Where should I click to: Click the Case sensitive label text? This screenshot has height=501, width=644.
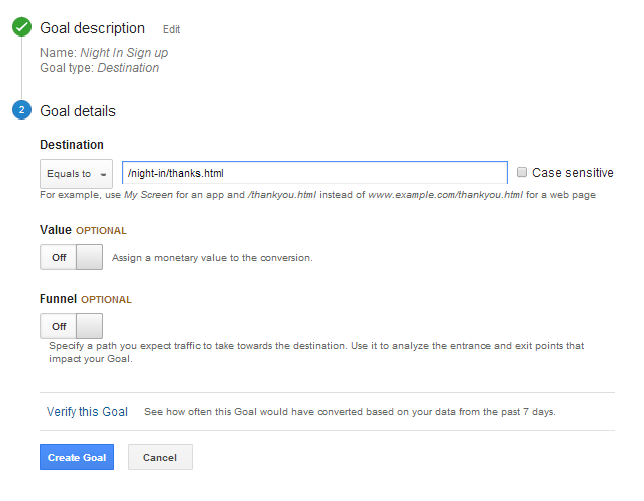click(573, 173)
